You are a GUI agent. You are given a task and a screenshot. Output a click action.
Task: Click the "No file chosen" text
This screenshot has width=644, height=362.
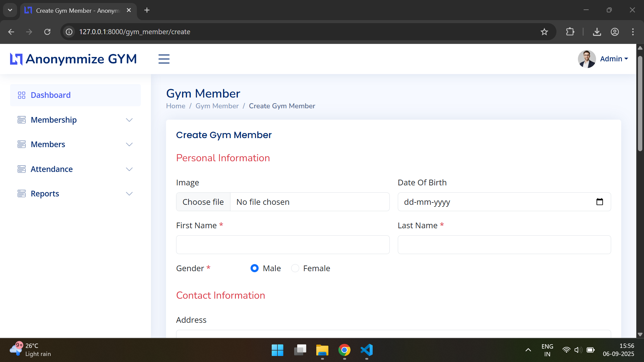coord(263,202)
